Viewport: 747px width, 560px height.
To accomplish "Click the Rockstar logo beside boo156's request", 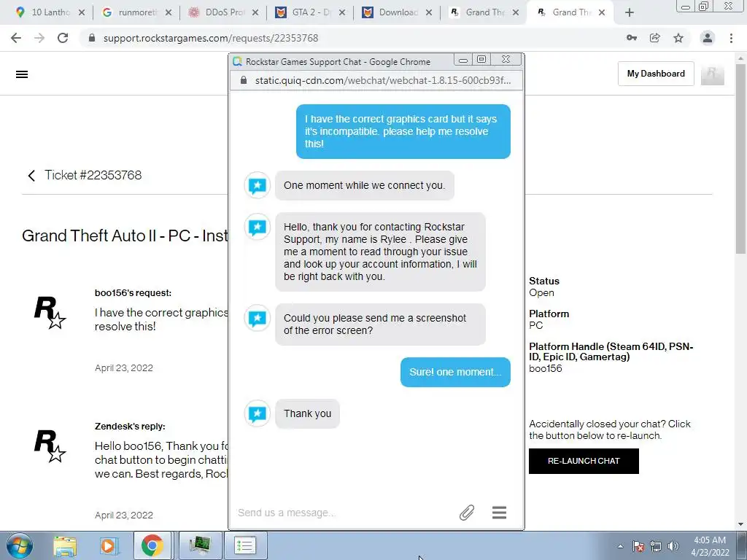I will 50,313.
